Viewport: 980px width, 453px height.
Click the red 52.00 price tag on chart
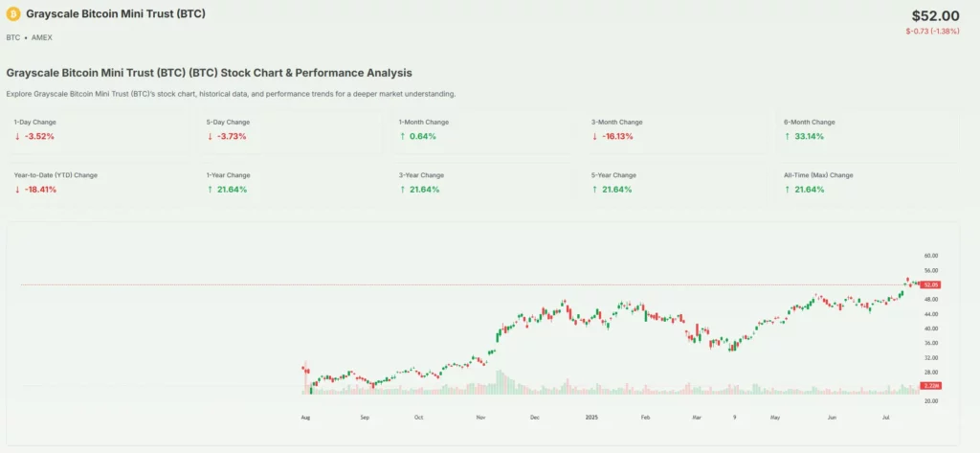[x=932, y=284]
